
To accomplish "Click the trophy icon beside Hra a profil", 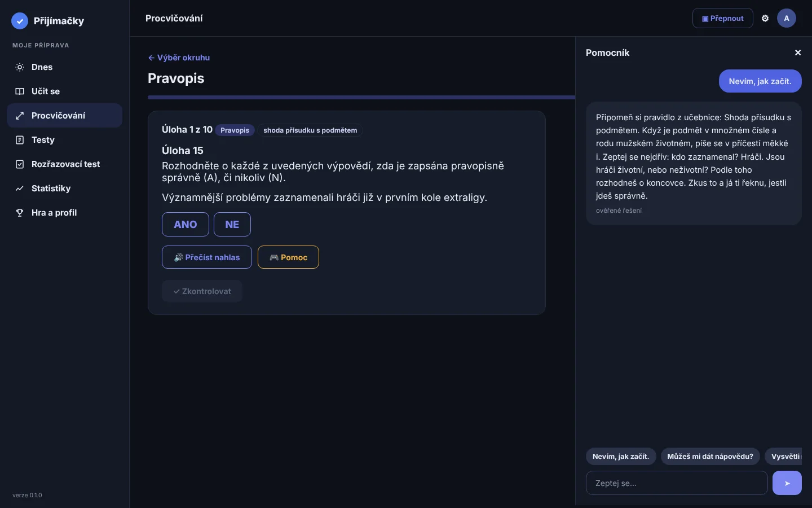I will click(20, 213).
